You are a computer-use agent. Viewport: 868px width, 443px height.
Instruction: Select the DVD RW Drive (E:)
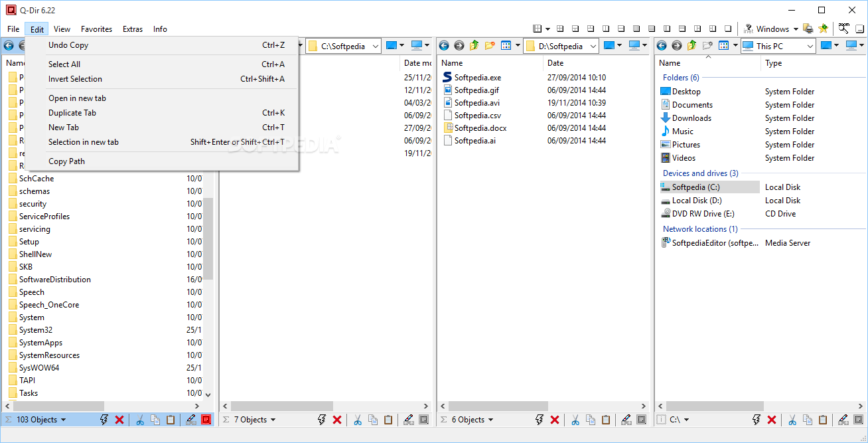tap(703, 214)
